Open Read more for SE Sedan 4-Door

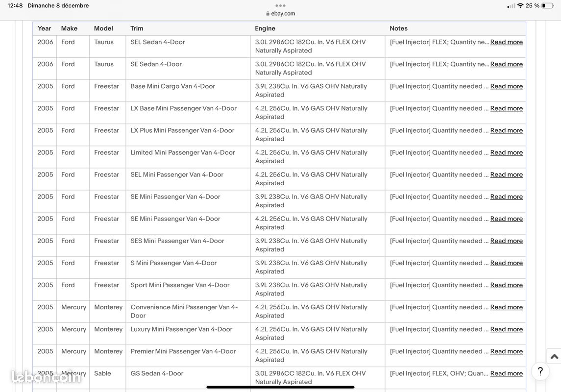click(x=506, y=64)
